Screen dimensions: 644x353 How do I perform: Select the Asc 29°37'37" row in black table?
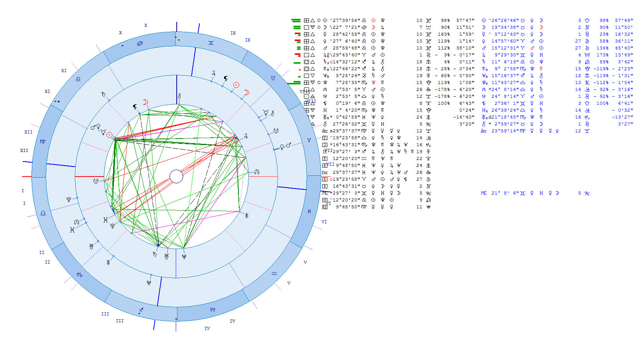tap(345, 131)
